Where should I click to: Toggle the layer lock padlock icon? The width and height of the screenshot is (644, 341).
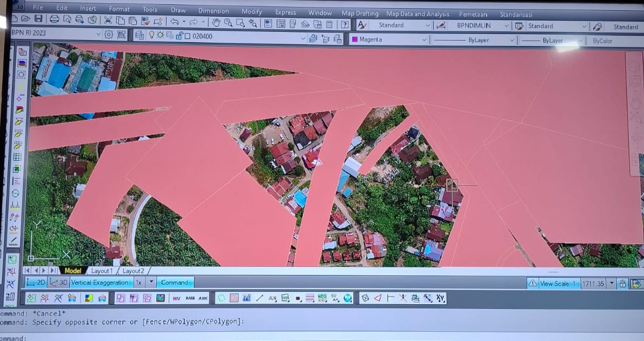[178, 36]
